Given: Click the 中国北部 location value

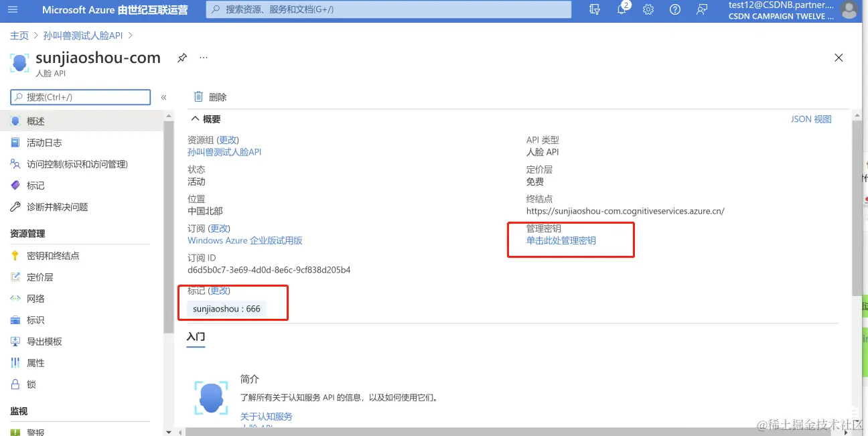Looking at the screenshot, I should [205, 211].
